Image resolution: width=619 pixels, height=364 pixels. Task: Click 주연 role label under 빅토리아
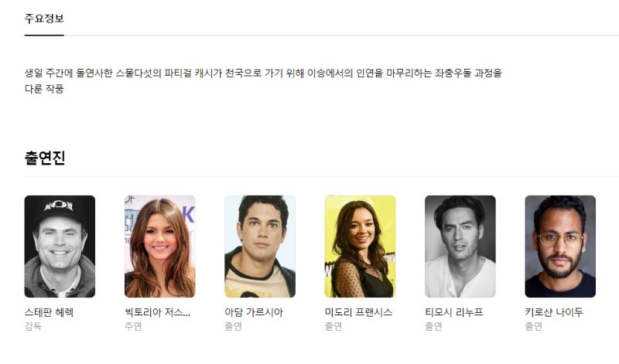[133, 327]
